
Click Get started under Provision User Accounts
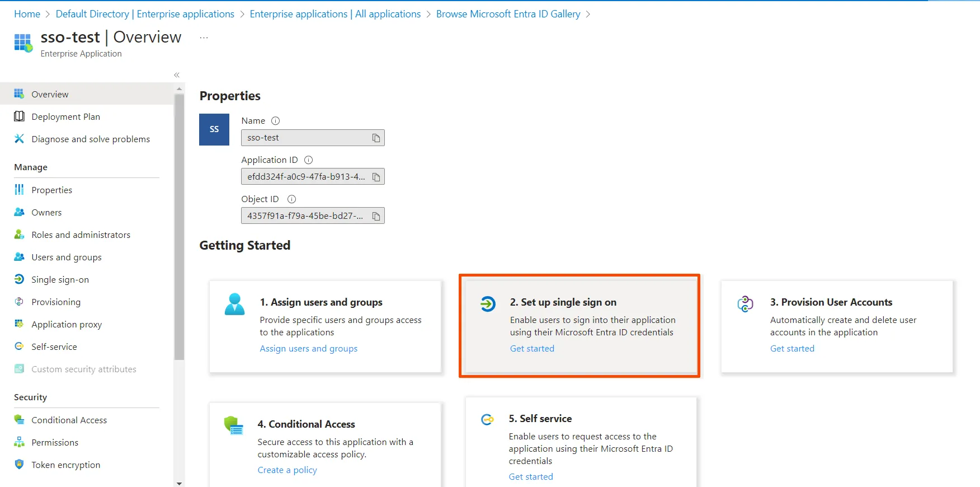(792, 348)
